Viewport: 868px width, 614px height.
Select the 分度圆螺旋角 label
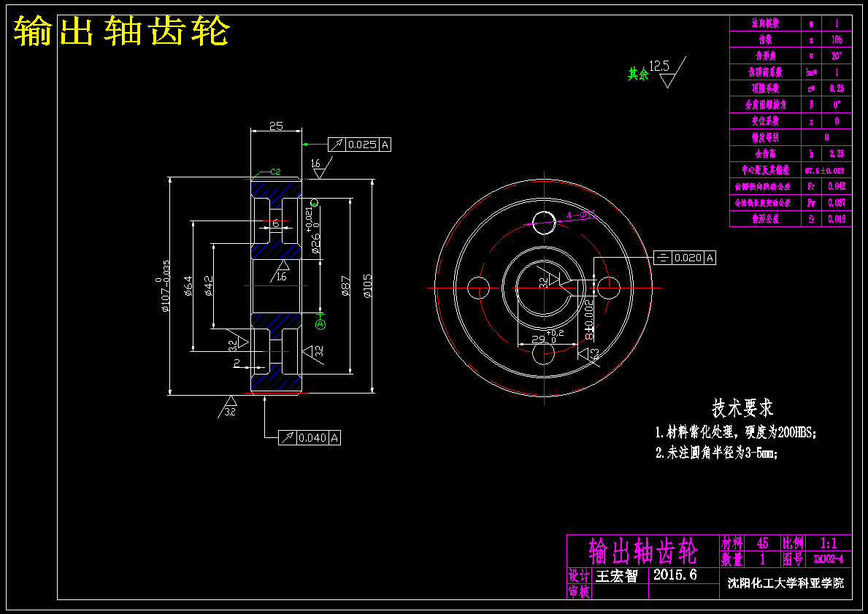(x=765, y=104)
